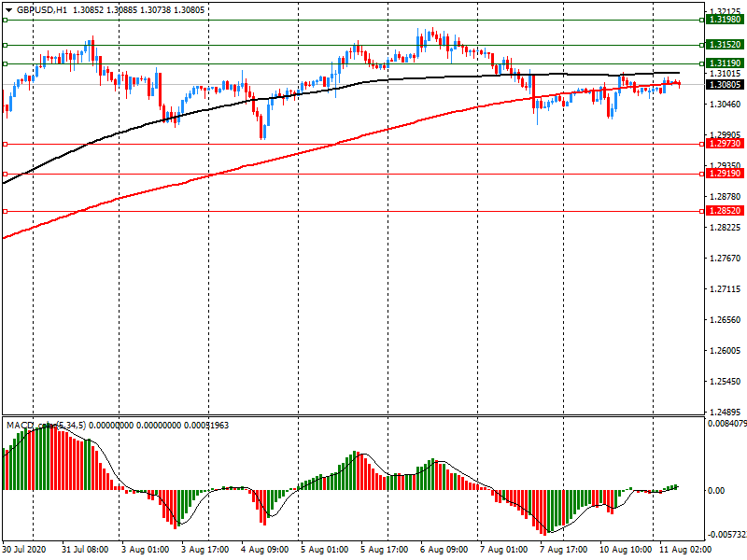Click the 1.24895 price scale value
Viewport: 747px width, 560px height.
click(x=726, y=413)
